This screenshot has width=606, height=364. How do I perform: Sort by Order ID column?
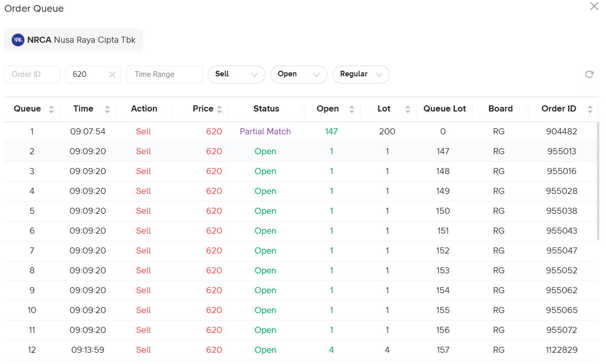[590, 109]
